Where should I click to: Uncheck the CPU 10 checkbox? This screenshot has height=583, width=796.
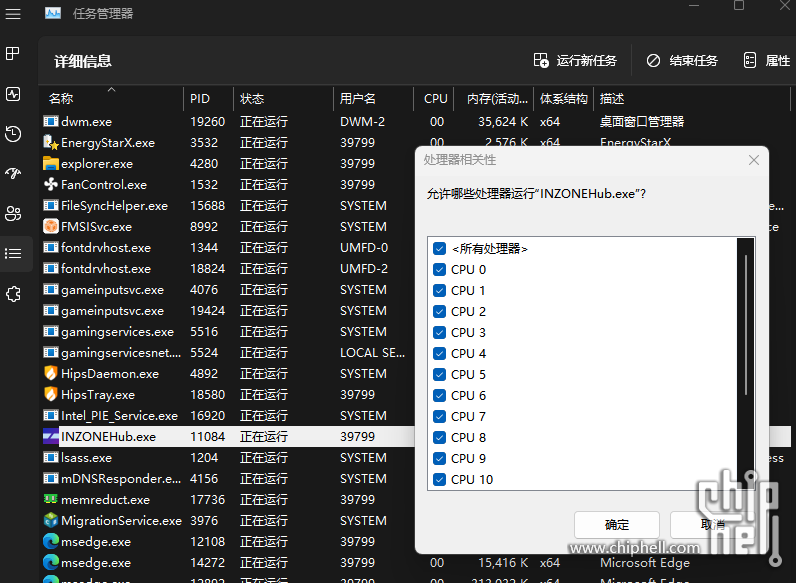pos(440,479)
